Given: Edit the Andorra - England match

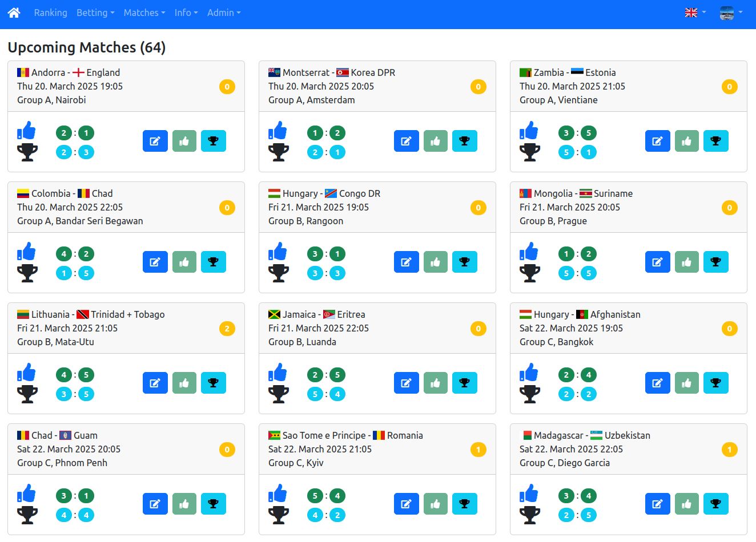Looking at the screenshot, I should (x=155, y=141).
